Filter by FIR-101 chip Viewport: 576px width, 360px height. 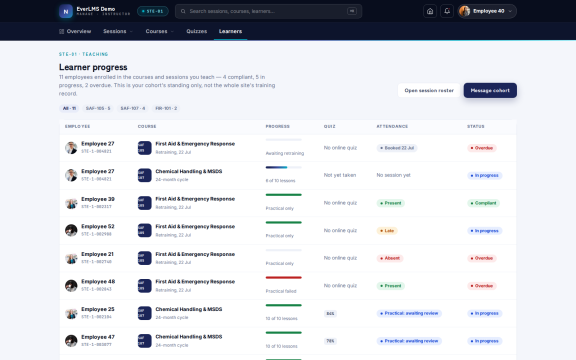click(x=166, y=108)
